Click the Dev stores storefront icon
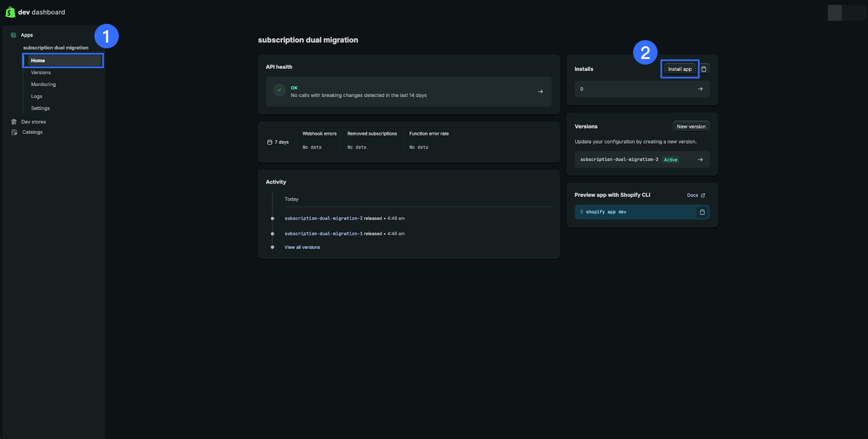 (14, 122)
